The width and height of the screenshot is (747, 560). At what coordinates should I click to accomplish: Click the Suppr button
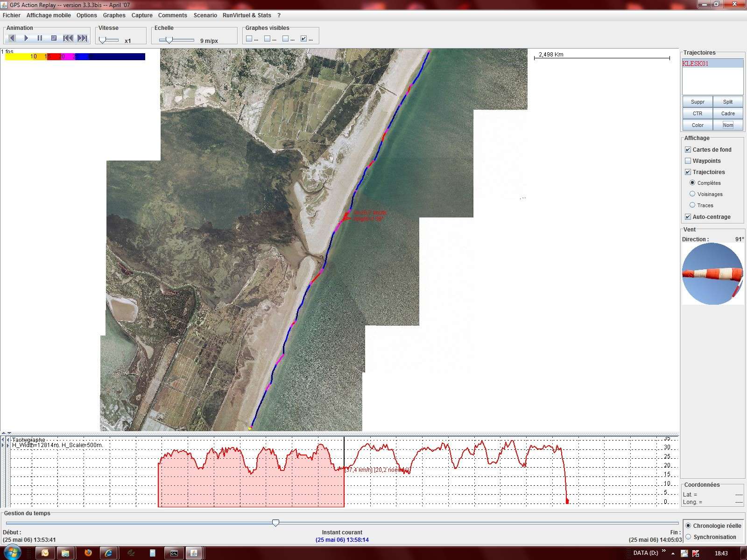698,102
